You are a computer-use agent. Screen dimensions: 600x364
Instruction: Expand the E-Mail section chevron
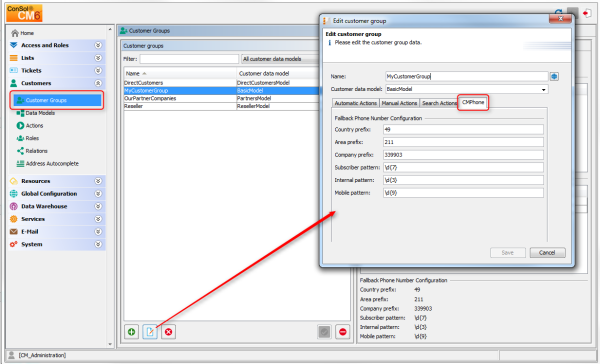tap(98, 232)
